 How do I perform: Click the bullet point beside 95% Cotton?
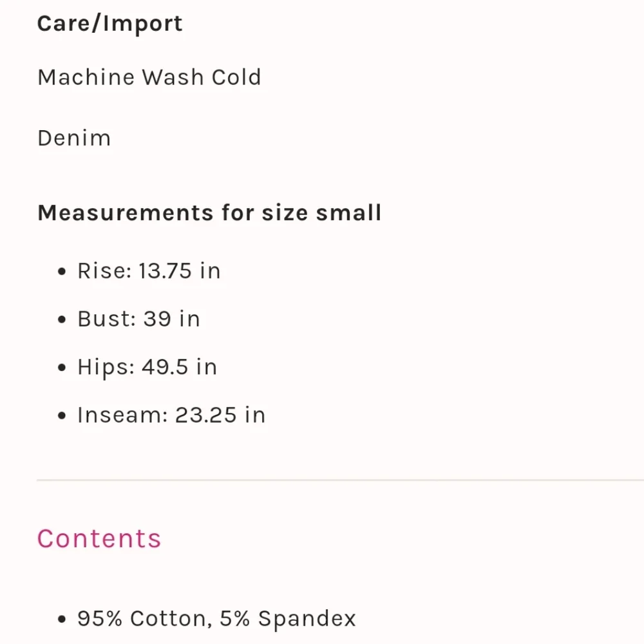click(x=62, y=620)
